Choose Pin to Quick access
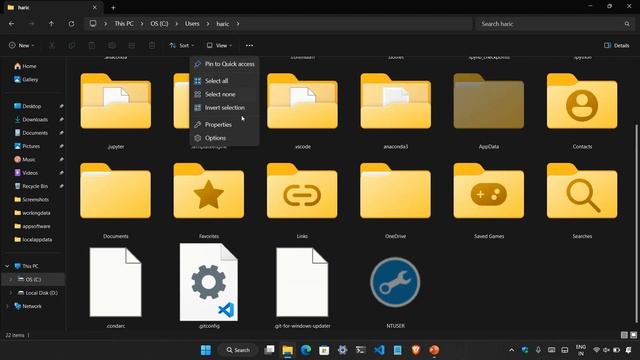This screenshot has width=640, height=360. [224, 64]
